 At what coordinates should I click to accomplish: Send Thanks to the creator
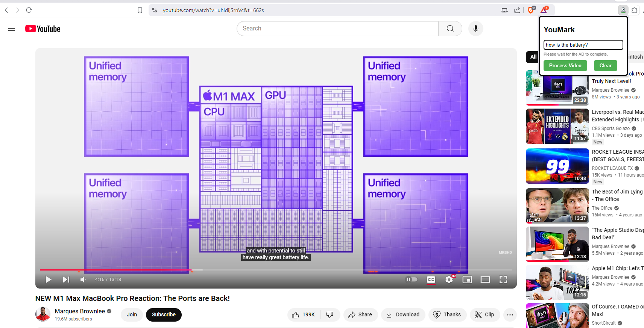447,315
